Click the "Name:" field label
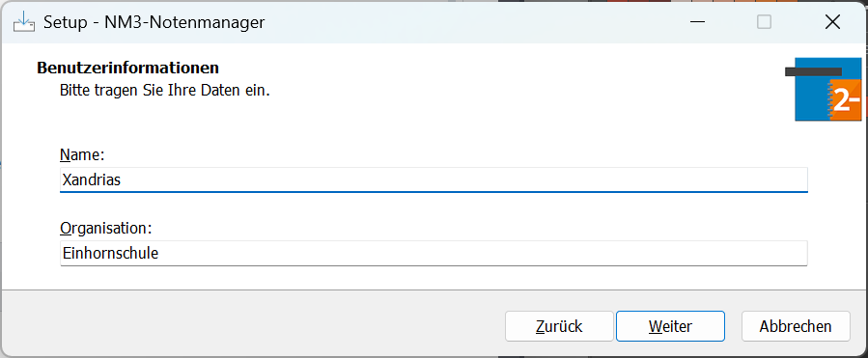This screenshot has width=868, height=358. tap(82, 155)
